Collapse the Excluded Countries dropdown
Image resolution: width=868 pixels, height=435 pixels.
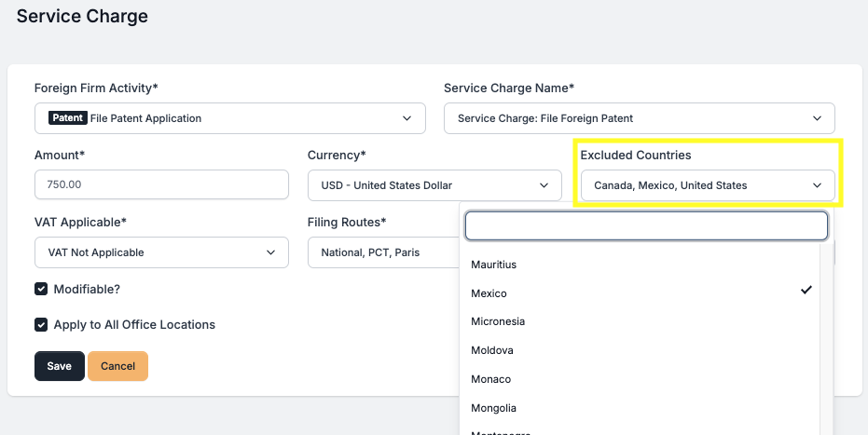pyautogui.click(x=706, y=185)
